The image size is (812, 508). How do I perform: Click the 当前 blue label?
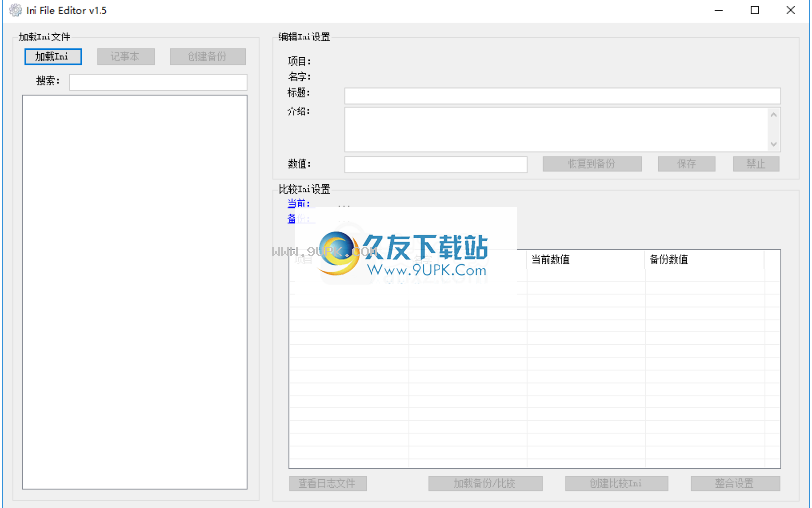(x=299, y=204)
